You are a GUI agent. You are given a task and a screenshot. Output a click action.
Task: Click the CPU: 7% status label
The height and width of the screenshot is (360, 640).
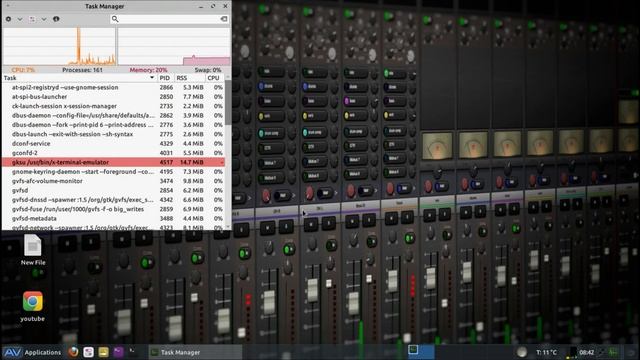point(23,70)
